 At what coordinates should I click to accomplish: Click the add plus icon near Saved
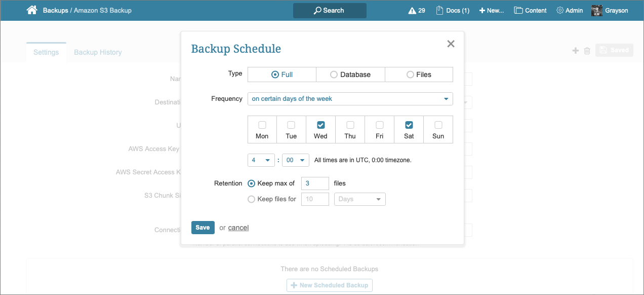pos(576,51)
